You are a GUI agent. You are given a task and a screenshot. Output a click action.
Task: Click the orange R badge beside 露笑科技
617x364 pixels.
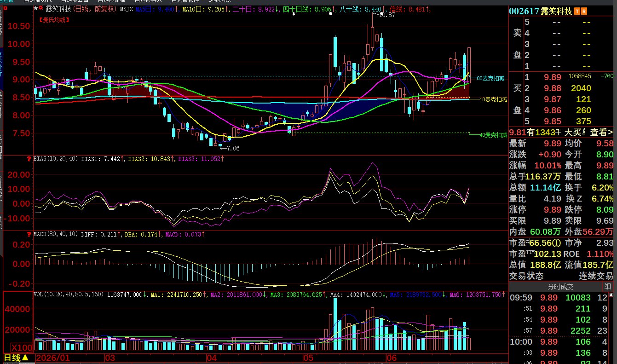click(x=584, y=11)
